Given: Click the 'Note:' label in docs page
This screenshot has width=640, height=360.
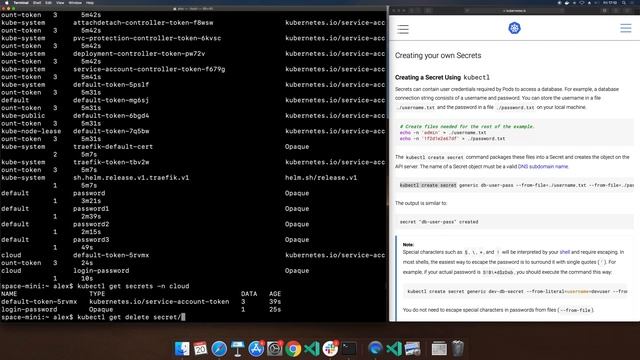Looking at the screenshot, I should pyautogui.click(x=408, y=244).
